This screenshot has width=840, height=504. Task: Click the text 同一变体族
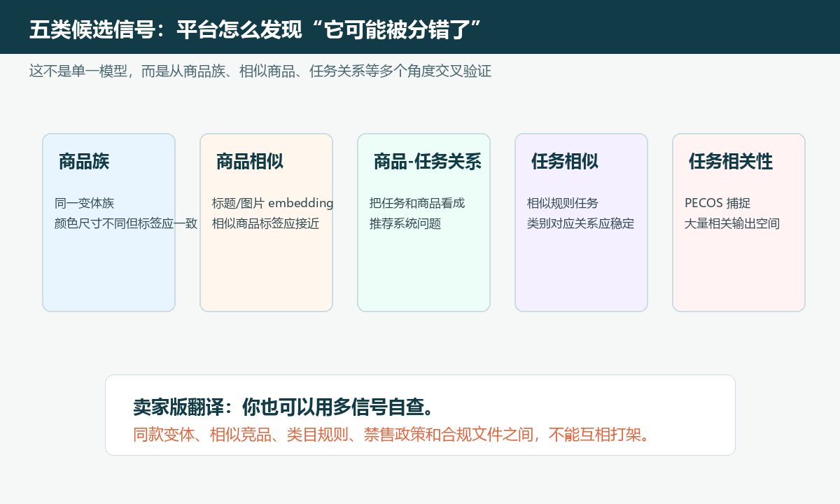[84, 204]
